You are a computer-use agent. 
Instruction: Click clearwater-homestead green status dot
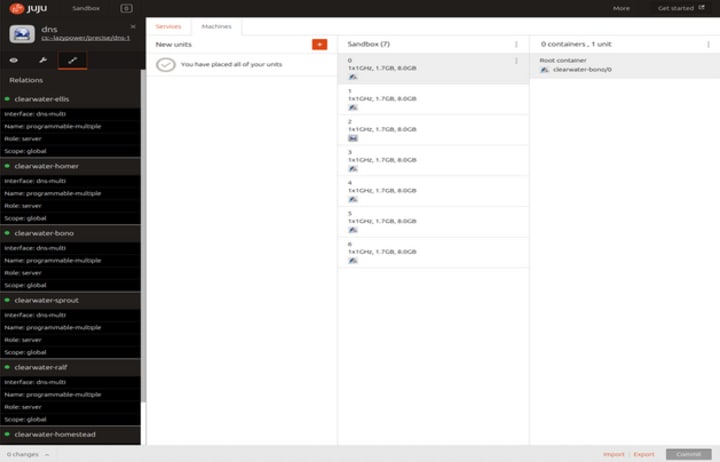pos(7,434)
